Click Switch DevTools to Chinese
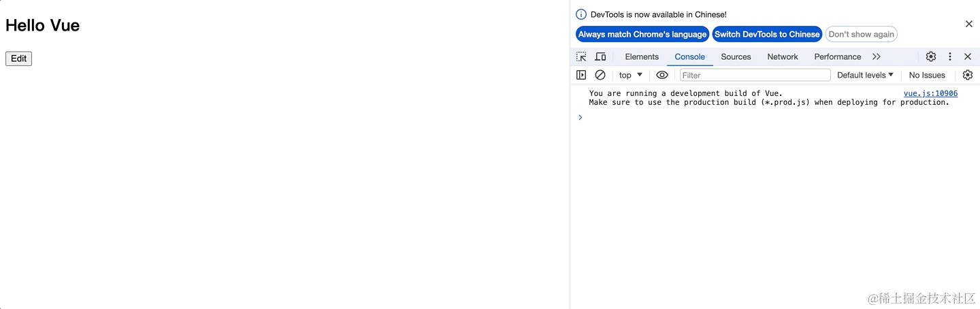The height and width of the screenshot is (309, 980). [767, 34]
